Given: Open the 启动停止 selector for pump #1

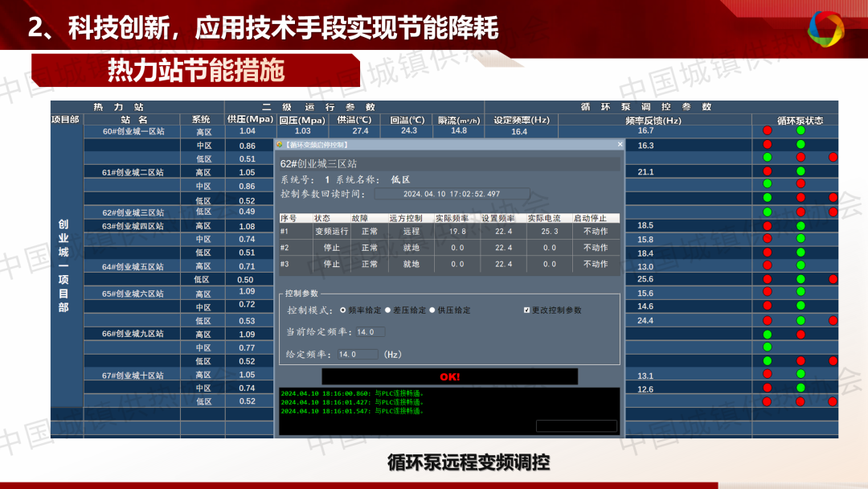Looking at the screenshot, I should [x=596, y=232].
